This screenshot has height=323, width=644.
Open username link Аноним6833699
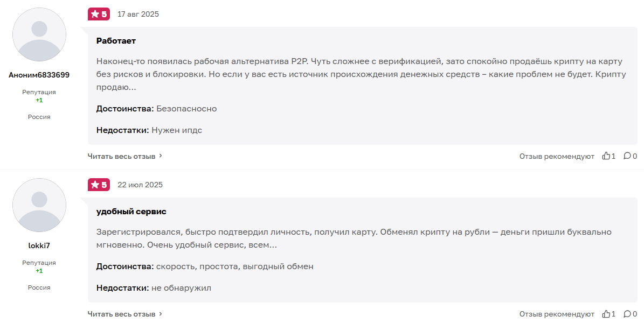[x=39, y=75]
